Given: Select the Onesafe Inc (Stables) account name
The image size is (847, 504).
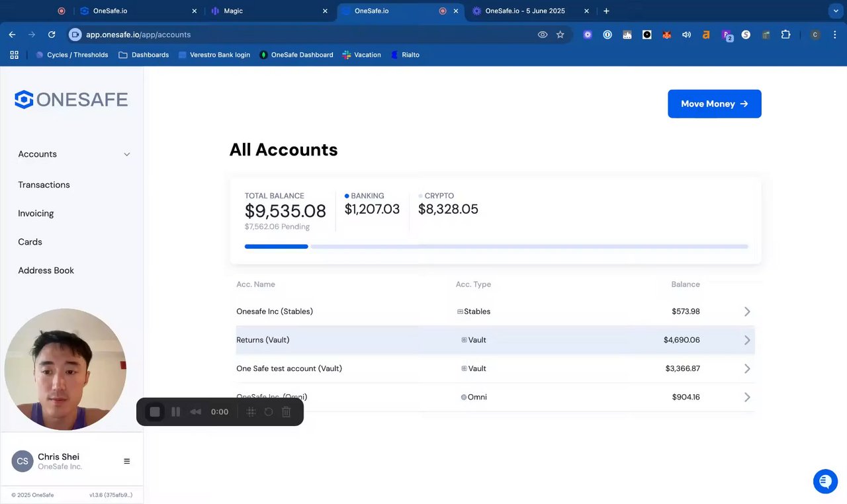Looking at the screenshot, I should coord(275,312).
